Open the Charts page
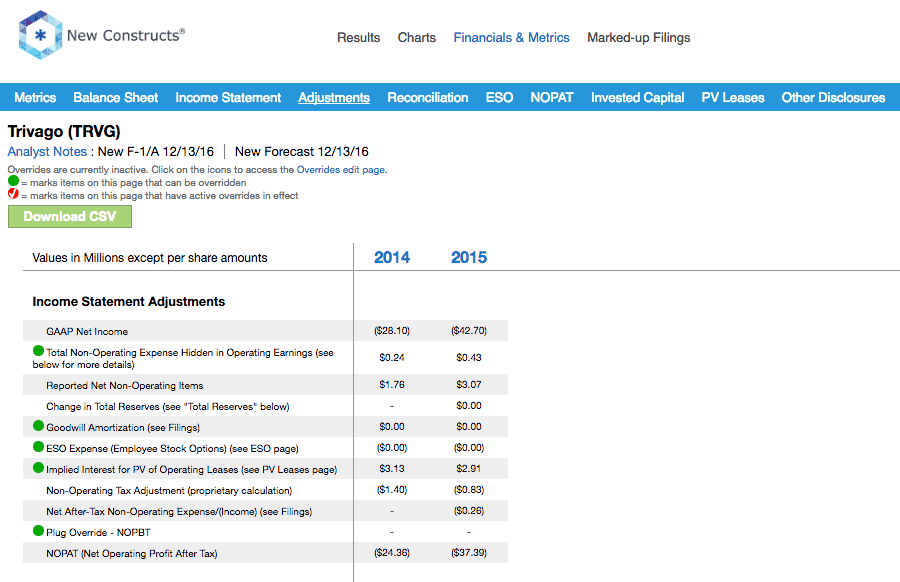 point(417,38)
